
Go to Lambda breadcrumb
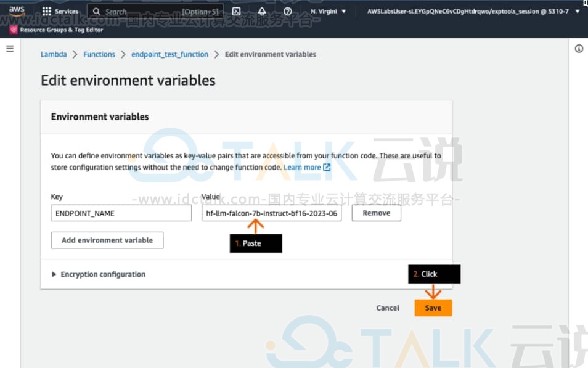click(x=54, y=54)
